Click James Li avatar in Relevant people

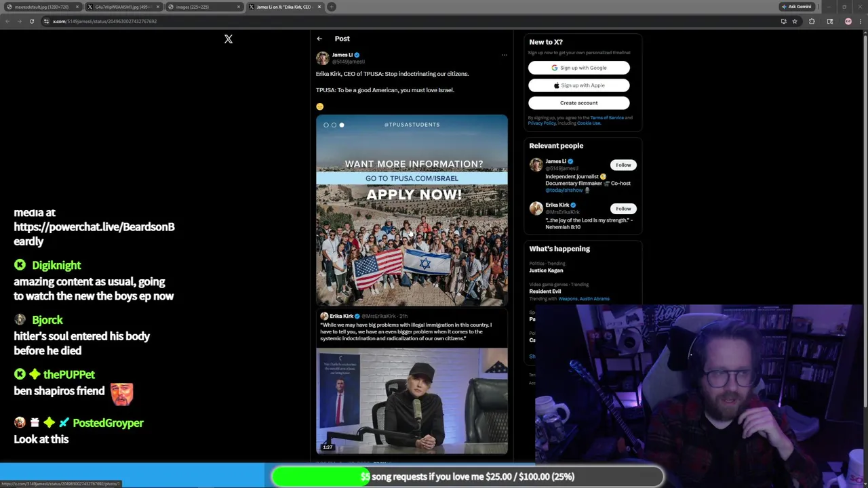[536, 165]
